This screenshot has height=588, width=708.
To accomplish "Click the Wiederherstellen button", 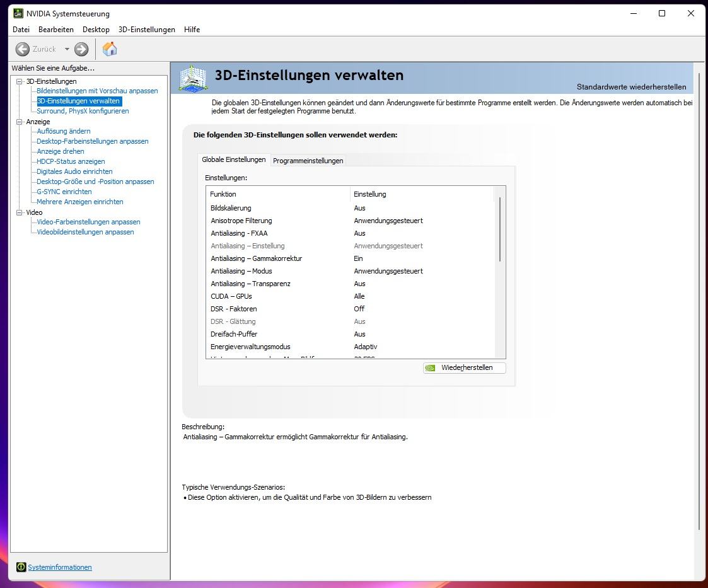I will point(464,368).
